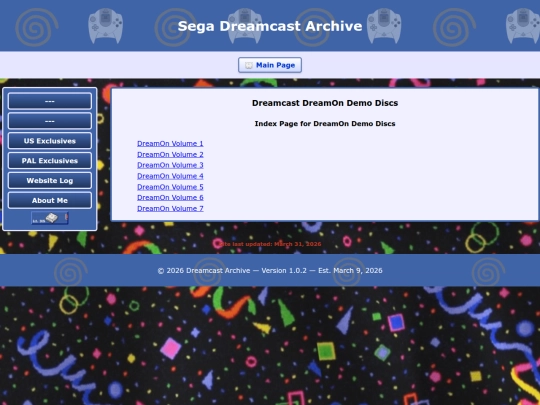Click the Index Page for DreamOn Demo Discs subheading

click(325, 124)
